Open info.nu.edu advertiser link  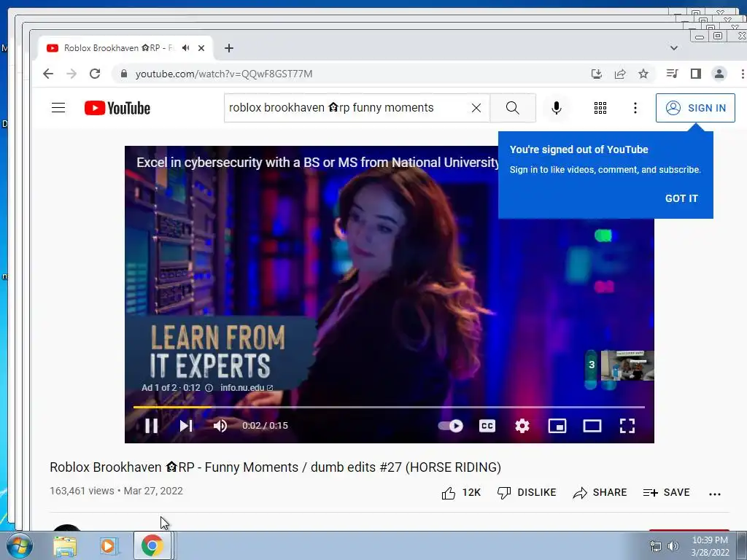pyautogui.click(x=247, y=388)
